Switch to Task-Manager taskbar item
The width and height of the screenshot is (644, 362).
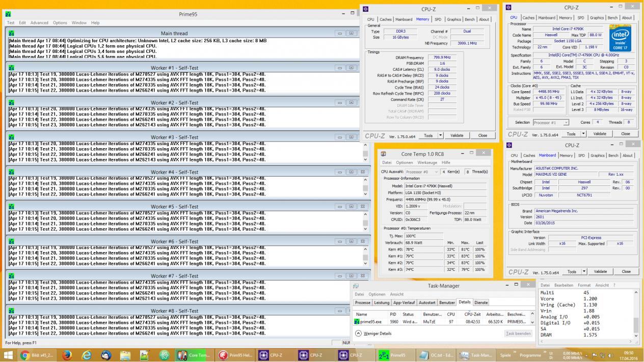point(475,355)
